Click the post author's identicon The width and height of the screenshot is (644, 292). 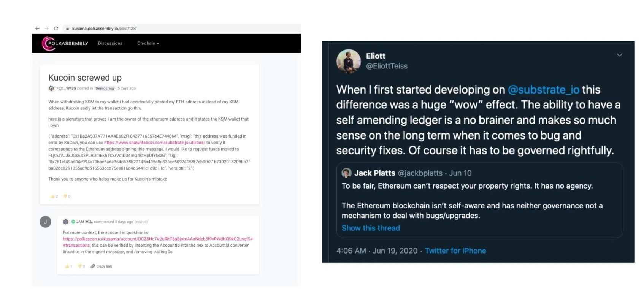51,88
